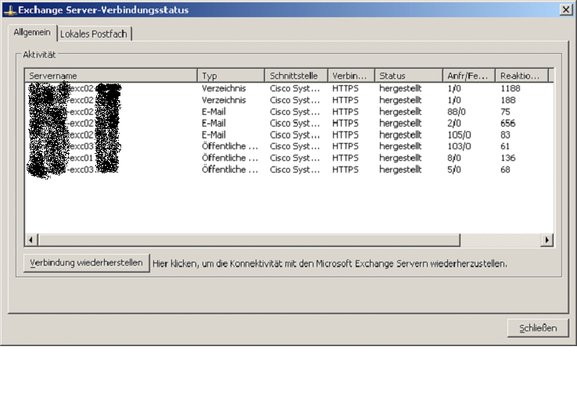577x400 pixels.
Task: Select E-Mail row with 2/0 requests
Action: 289,123
